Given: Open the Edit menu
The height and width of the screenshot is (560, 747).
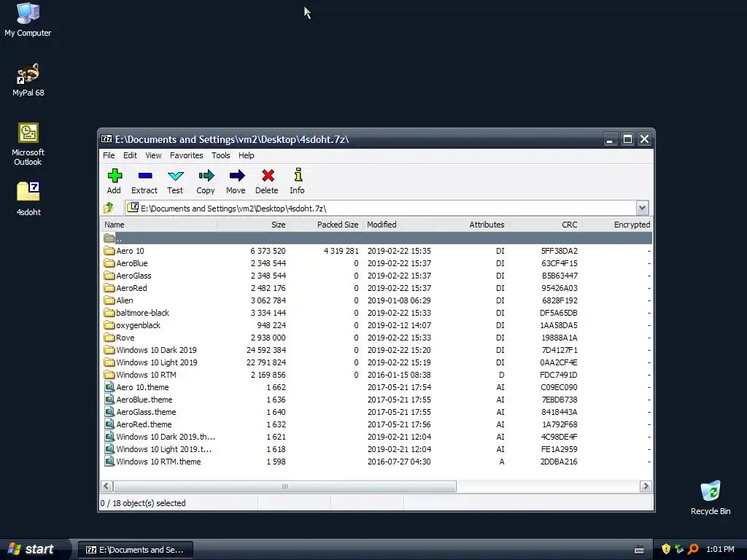Looking at the screenshot, I should [x=130, y=155].
